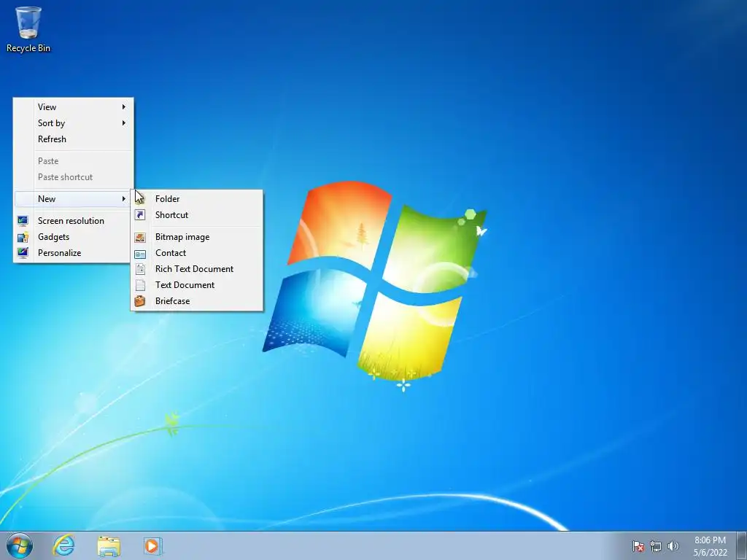Click the Text Document page icon
The height and width of the screenshot is (560, 747).
click(140, 285)
